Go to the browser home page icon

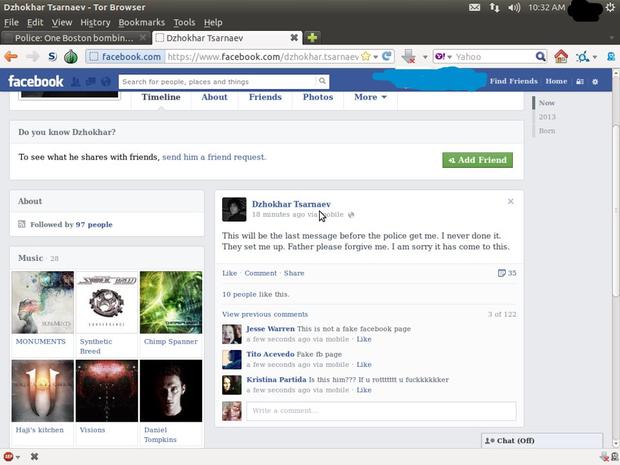(561, 57)
